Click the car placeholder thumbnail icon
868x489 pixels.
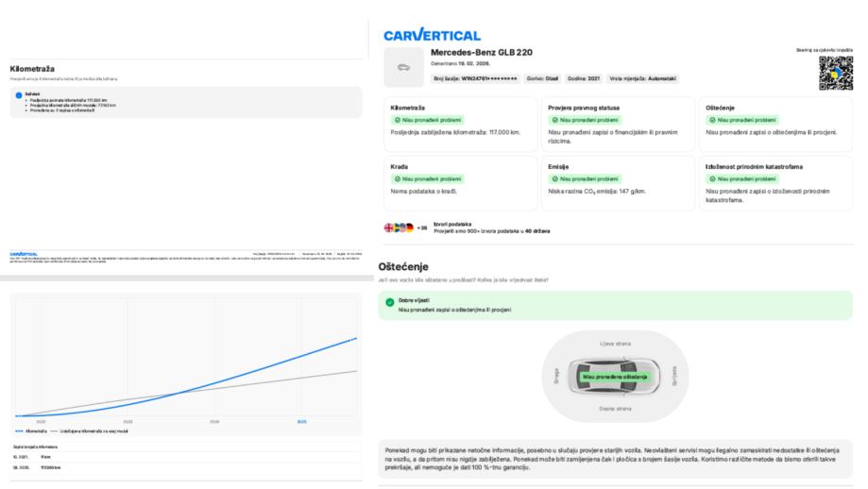[x=404, y=67]
